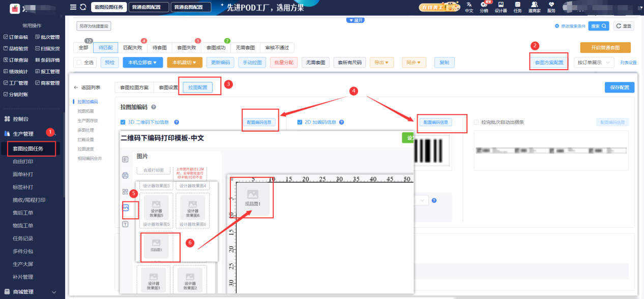This screenshot has width=644, height=299.
Task: Open the 同步 sync dropdown
Action: [413, 63]
